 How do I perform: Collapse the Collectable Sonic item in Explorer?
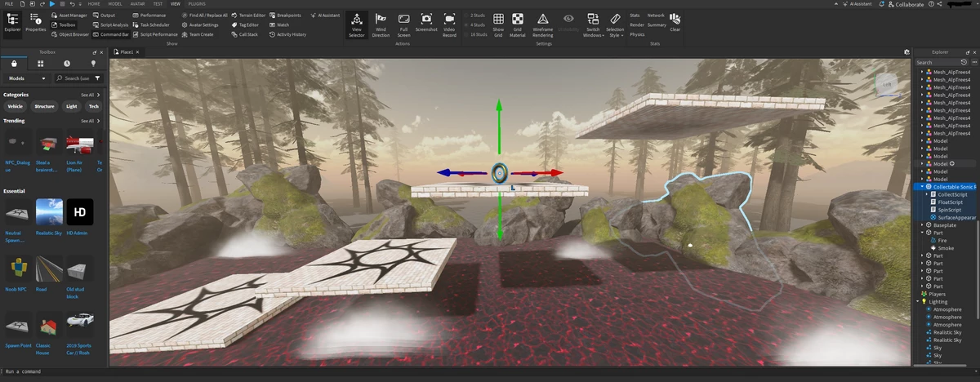(922, 187)
